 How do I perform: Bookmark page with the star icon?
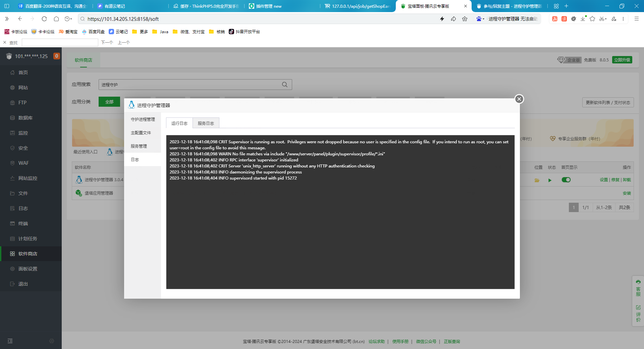(465, 19)
